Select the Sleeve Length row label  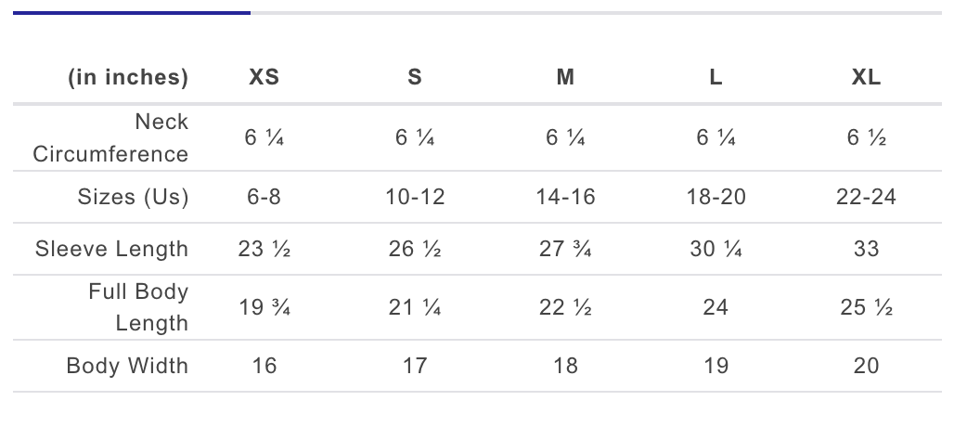[x=112, y=249]
